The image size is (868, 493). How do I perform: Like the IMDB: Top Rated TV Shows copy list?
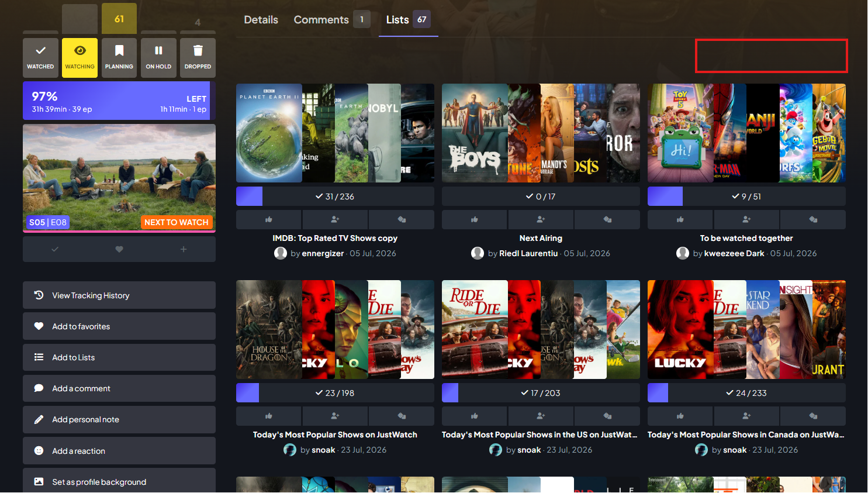269,219
